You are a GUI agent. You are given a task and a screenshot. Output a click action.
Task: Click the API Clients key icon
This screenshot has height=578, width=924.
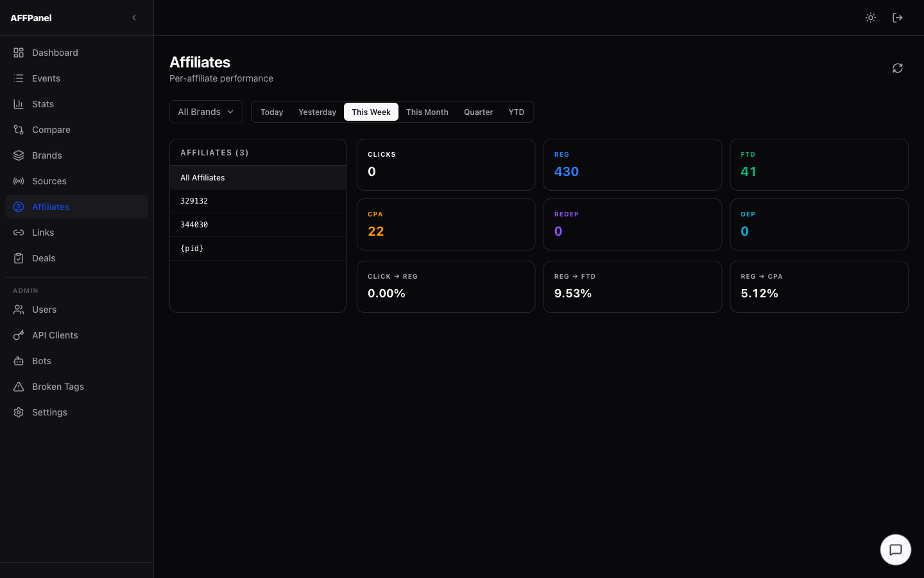point(19,335)
